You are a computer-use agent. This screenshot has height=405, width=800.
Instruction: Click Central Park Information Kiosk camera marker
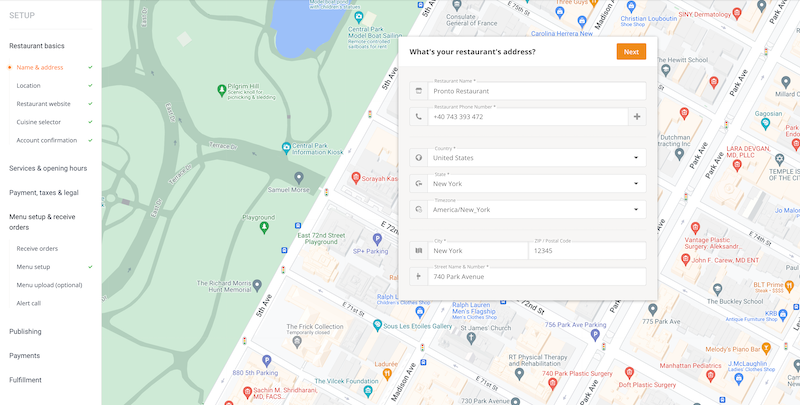coord(286,147)
